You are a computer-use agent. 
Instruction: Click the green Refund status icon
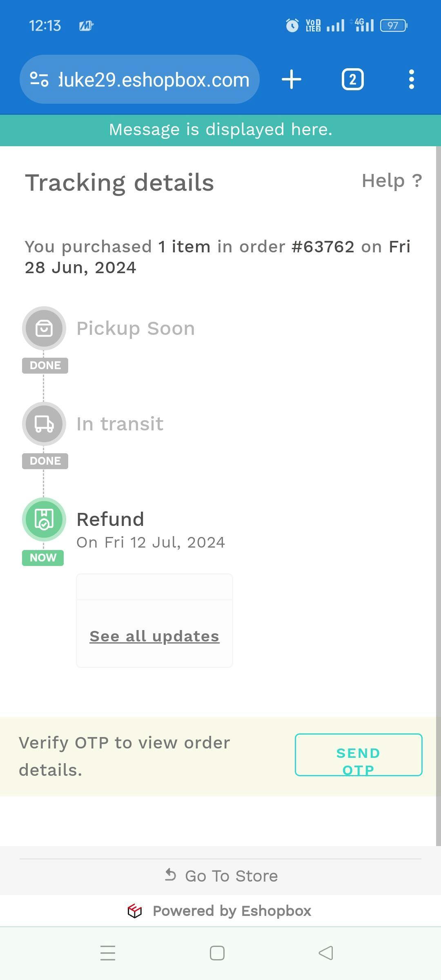(x=44, y=519)
